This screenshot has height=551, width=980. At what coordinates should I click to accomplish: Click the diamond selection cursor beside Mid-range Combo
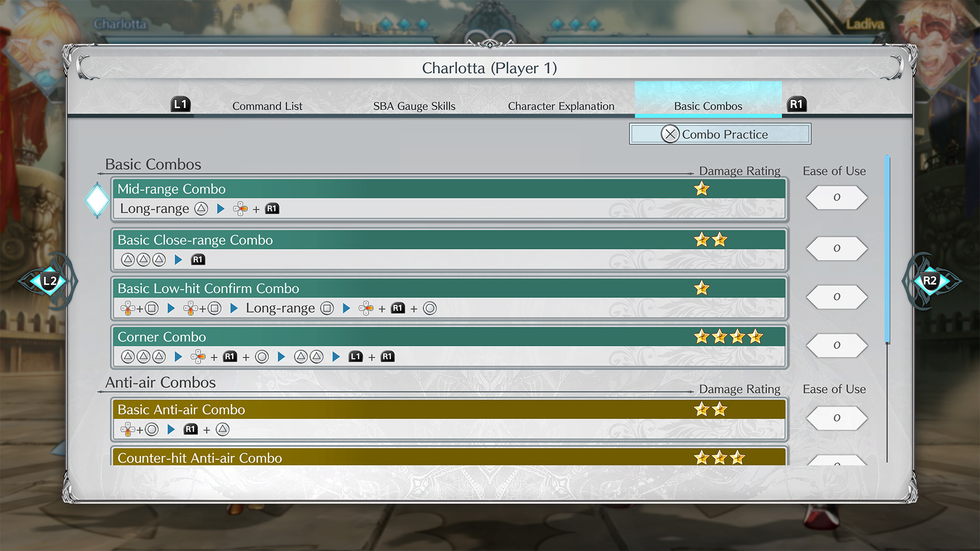tap(97, 200)
